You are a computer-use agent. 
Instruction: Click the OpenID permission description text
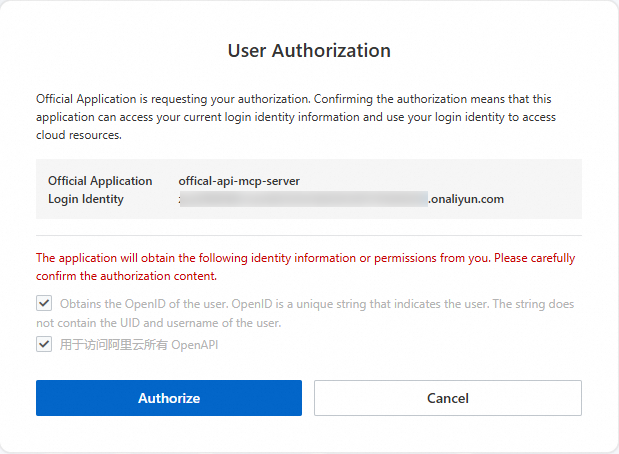click(x=316, y=303)
